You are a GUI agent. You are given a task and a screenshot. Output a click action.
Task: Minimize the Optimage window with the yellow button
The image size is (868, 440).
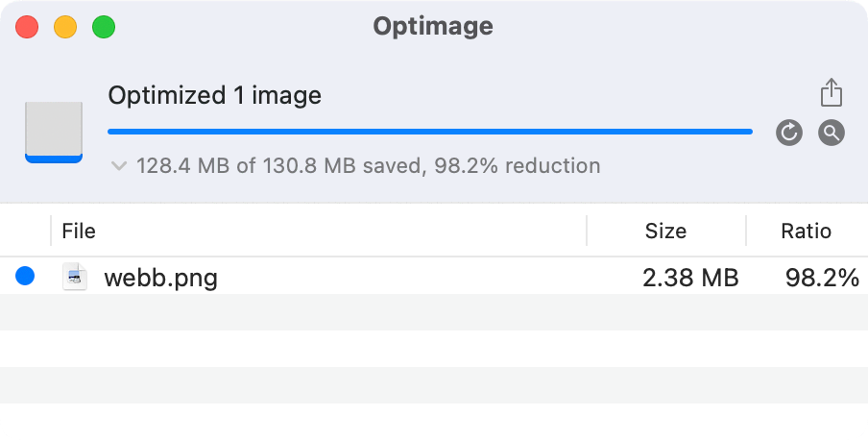pos(65,27)
